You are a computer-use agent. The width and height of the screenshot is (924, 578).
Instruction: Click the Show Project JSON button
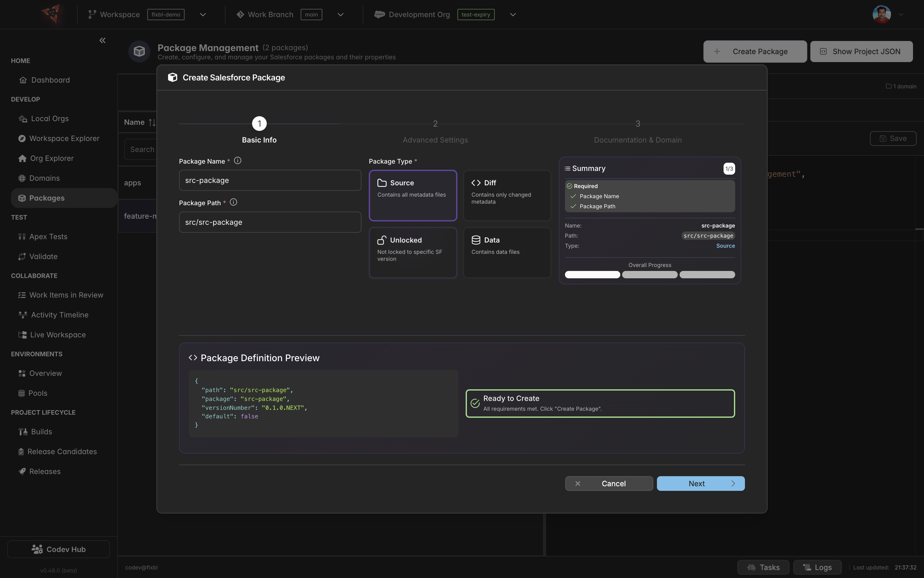point(861,51)
